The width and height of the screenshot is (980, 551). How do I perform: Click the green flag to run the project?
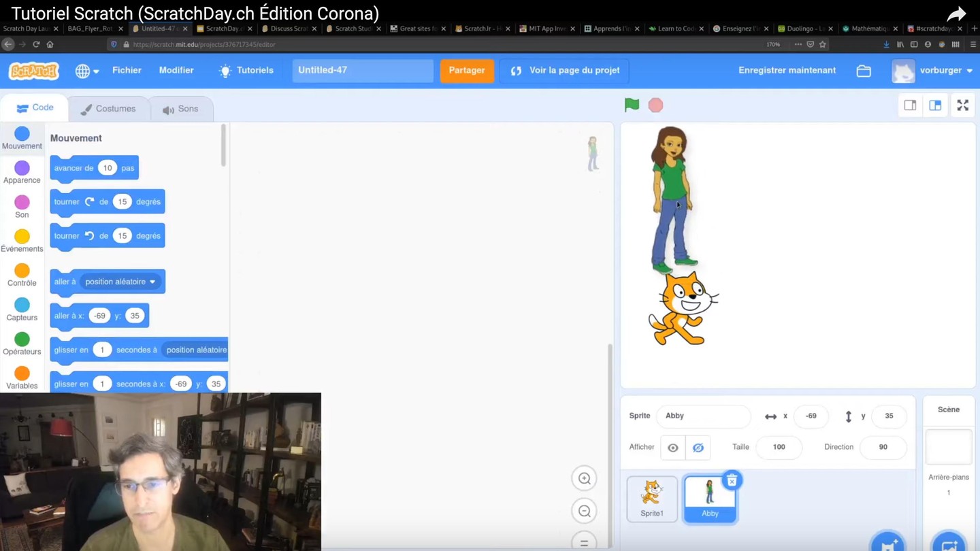(631, 105)
